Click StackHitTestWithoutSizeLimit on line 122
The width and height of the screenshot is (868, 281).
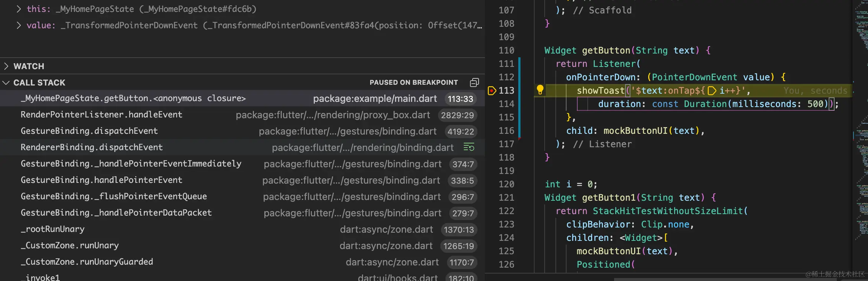668,211
